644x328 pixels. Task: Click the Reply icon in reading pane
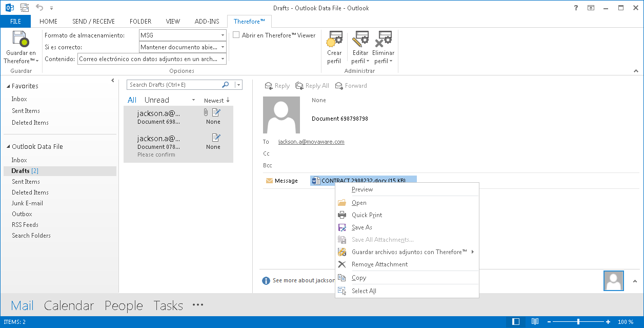pos(268,86)
